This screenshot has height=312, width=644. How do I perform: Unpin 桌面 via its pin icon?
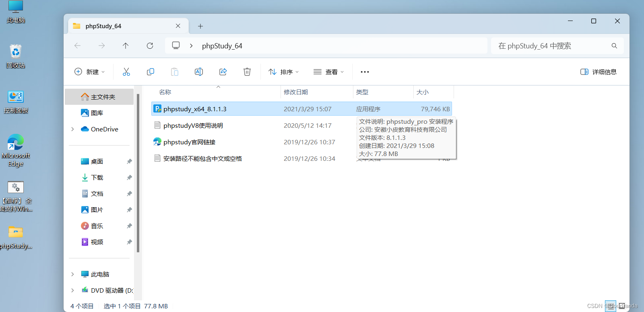click(129, 161)
